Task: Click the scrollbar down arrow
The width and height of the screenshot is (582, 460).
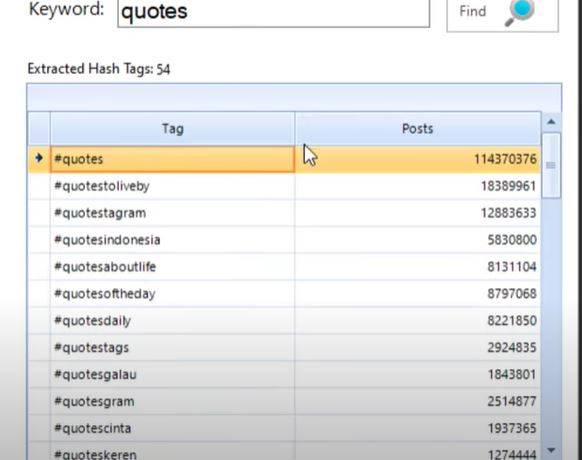Action: click(551, 450)
